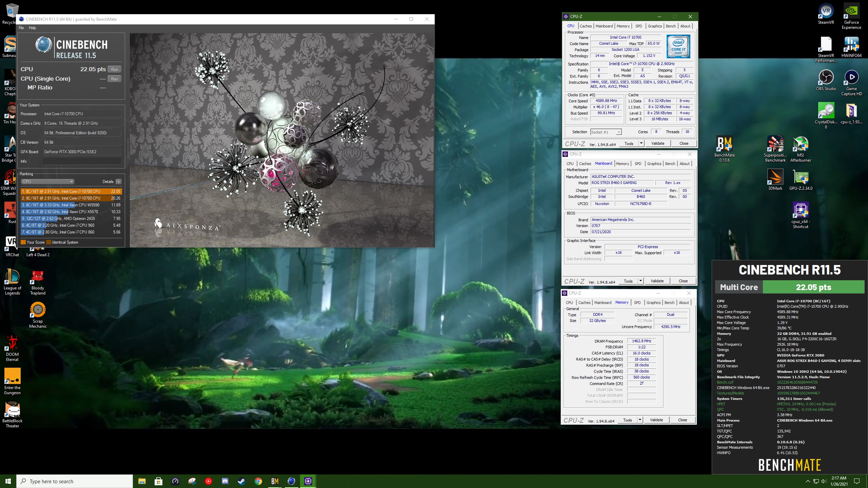The width and height of the screenshot is (868, 488).
Task: Click the Info input field in Cinebench
Action: [x=82, y=161]
